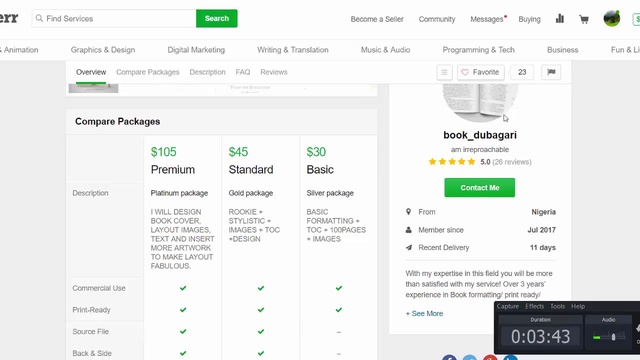Screen dimensions: 640x360
Task: Click the Nigeria location value
Action: click(x=543, y=212)
